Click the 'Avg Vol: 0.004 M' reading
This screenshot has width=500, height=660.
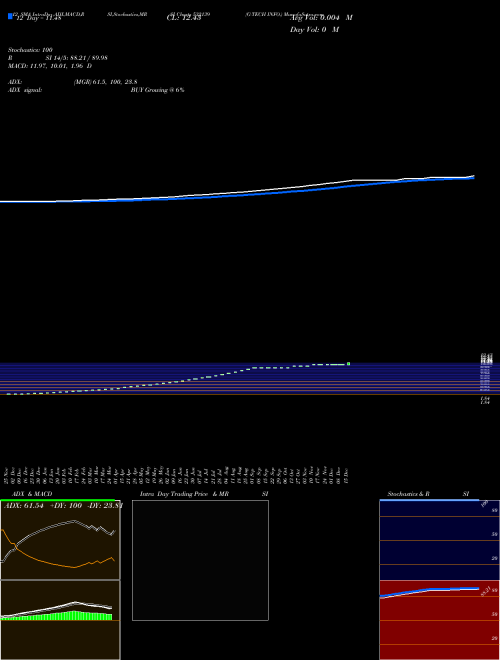(321, 18)
